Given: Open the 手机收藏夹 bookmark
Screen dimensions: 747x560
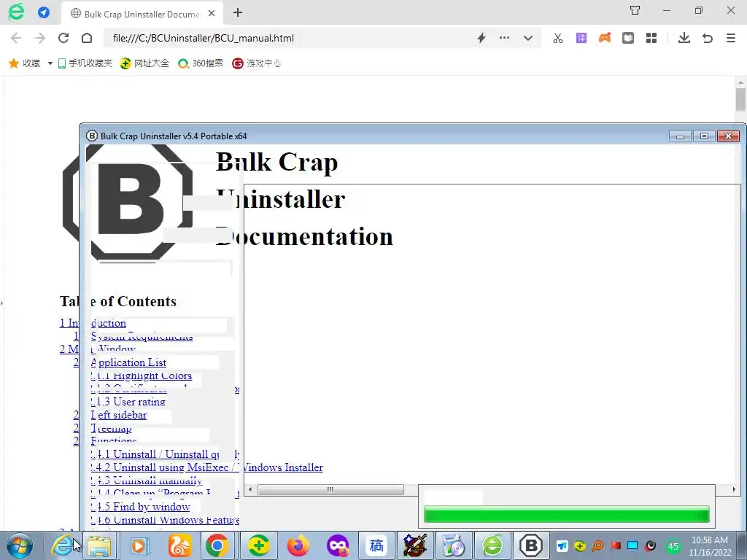Looking at the screenshot, I should (85, 63).
